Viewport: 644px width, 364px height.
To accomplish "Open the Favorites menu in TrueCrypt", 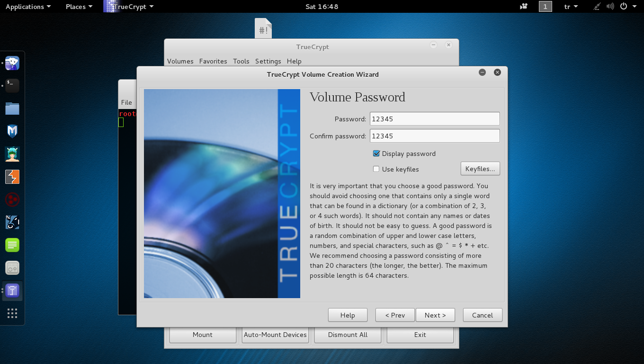I will coord(213,61).
